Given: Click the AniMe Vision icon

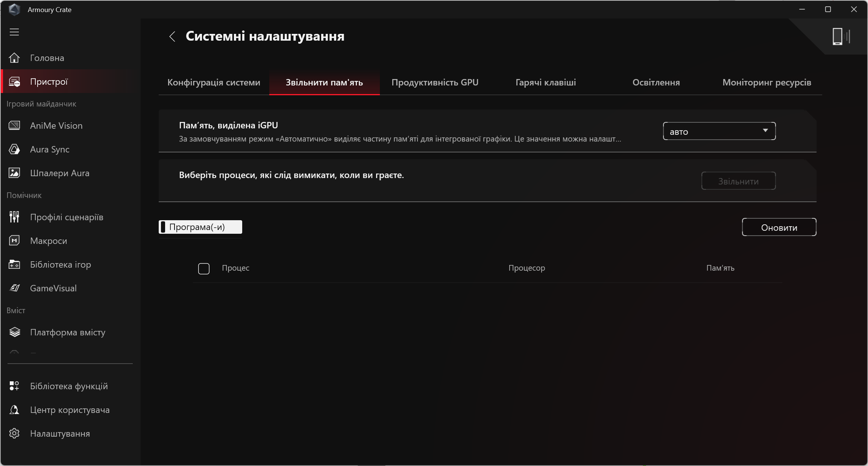Looking at the screenshot, I should [x=14, y=126].
